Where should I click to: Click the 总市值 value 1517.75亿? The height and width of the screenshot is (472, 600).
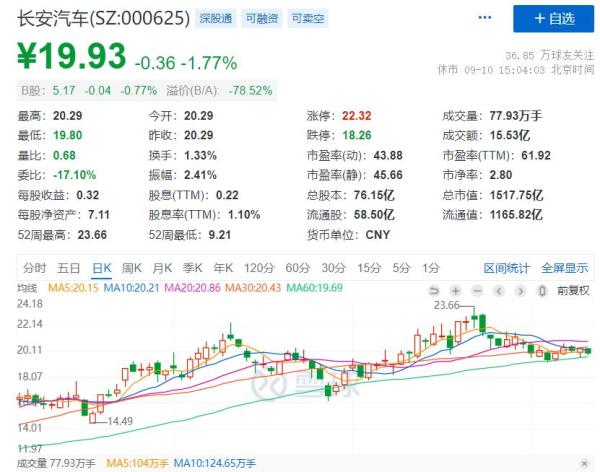tap(517, 195)
